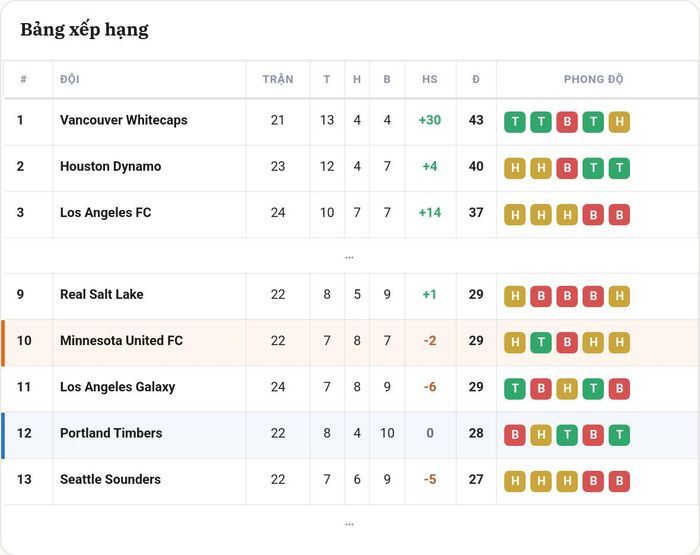Click Portland Timbers' first red B badge
The height and width of the screenshot is (555, 700).
[x=515, y=435]
